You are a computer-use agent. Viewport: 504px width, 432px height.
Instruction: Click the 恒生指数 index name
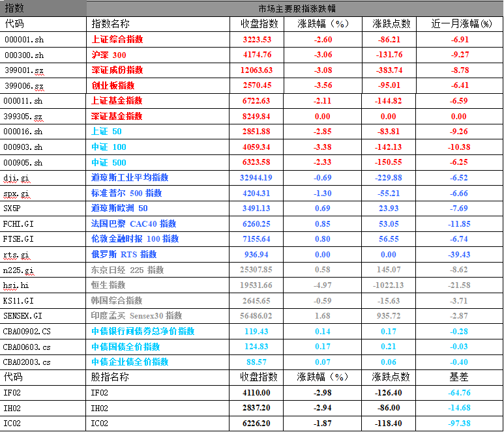(x=108, y=285)
